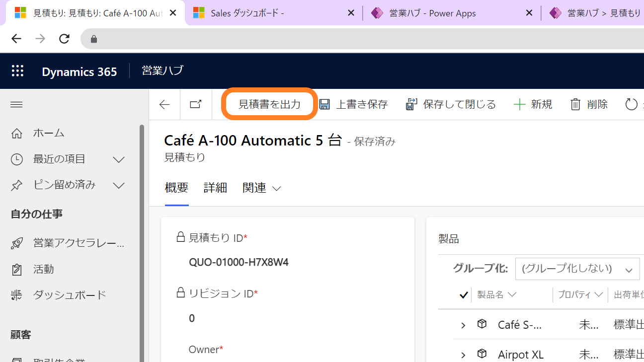This screenshot has width=644, height=362.
Task: Click Airpot XL product name
Action: pos(521,355)
